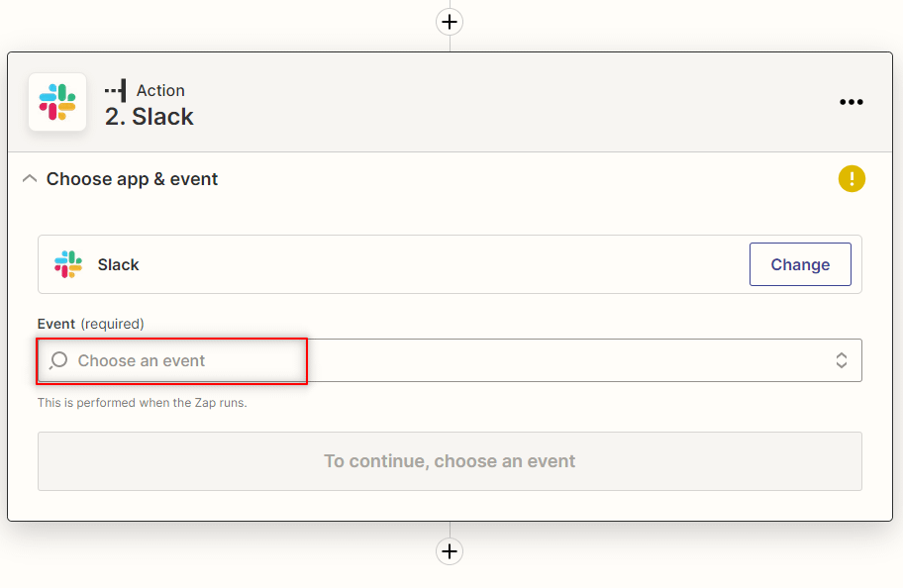The image size is (903, 588).
Task: Open the three-dot step options menu
Action: (852, 102)
